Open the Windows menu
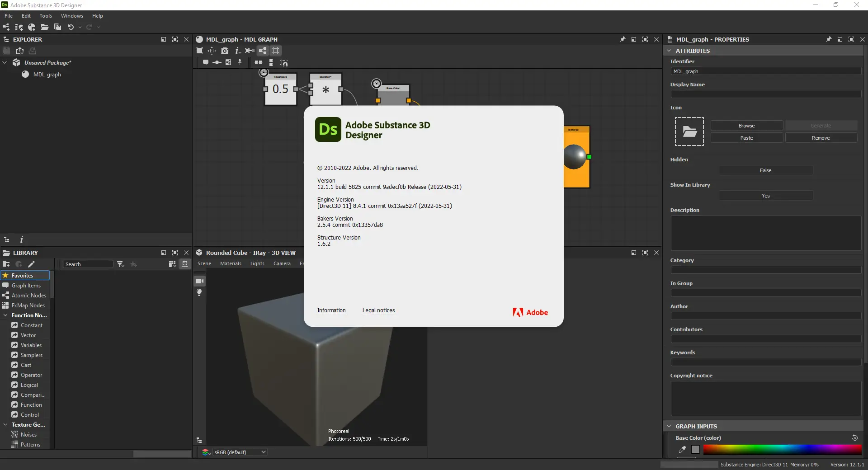868x470 pixels. (x=72, y=16)
